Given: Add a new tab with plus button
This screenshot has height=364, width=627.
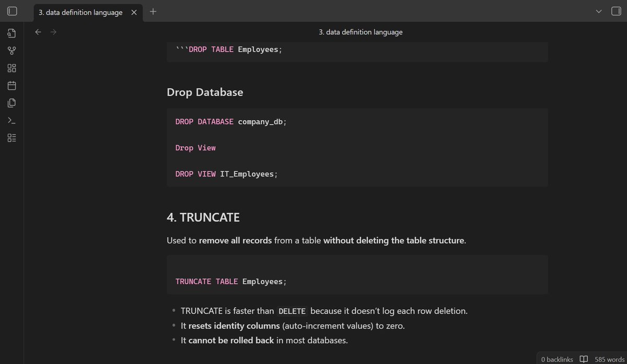Looking at the screenshot, I should pos(153,11).
